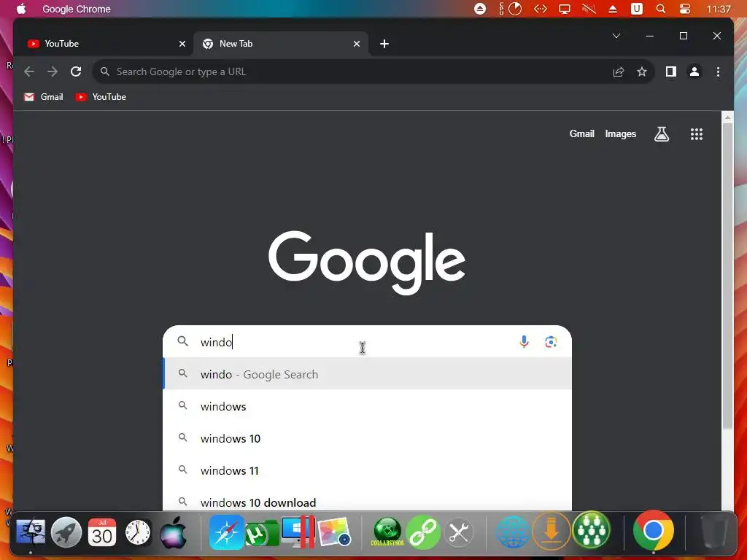This screenshot has height=560, width=747.
Task: Select the 'windows 10' suggestion
Action: tap(367, 438)
